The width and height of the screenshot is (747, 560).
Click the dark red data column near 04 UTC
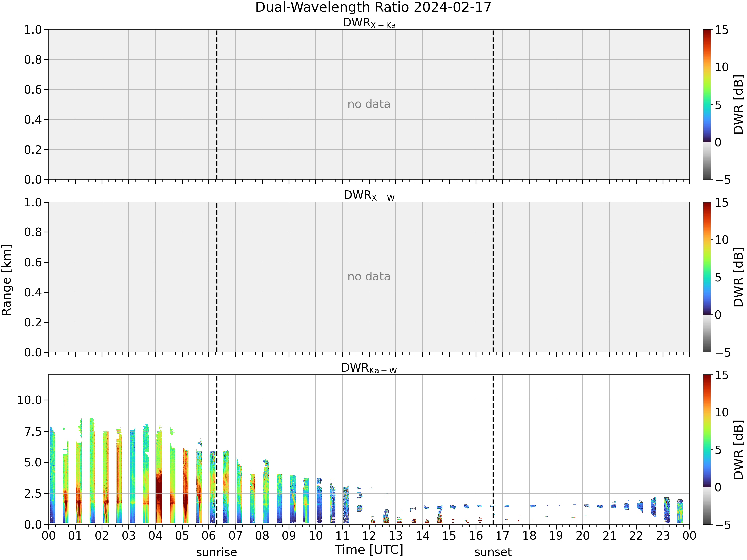(x=159, y=496)
